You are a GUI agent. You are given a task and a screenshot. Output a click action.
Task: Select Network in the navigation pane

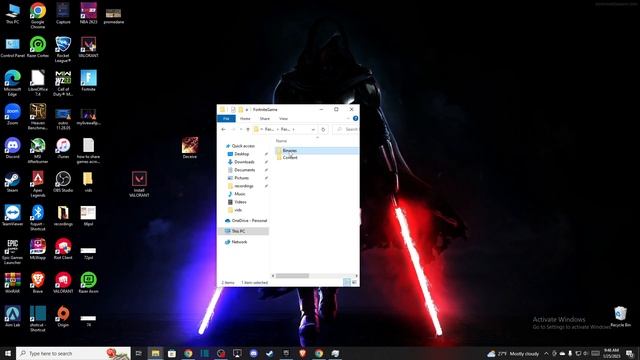tap(236, 242)
